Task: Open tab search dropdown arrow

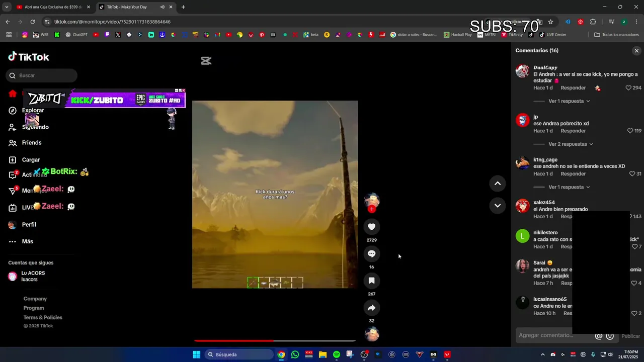Action: point(7,7)
